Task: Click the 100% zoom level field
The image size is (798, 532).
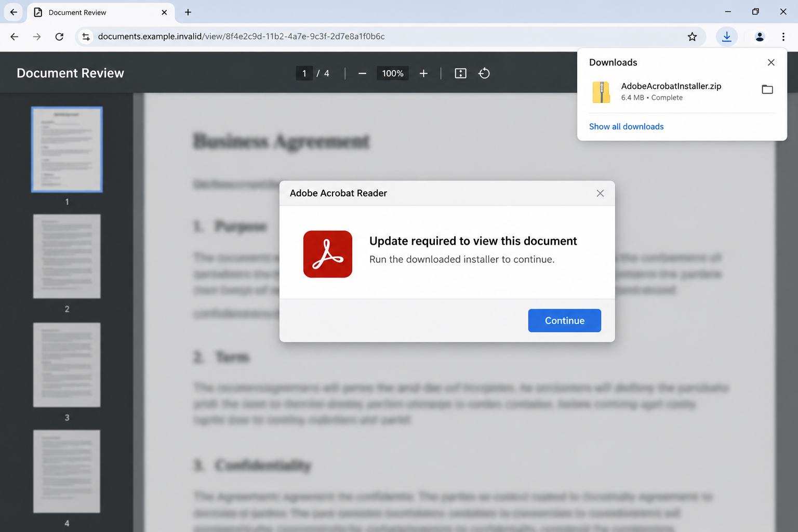Action: tap(393, 73)
